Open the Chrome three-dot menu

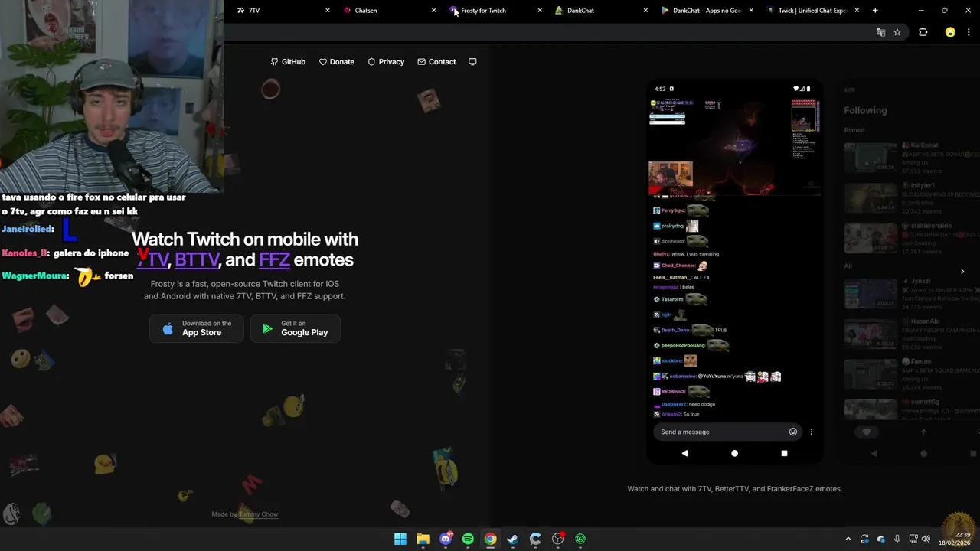(x=970, y=32)
